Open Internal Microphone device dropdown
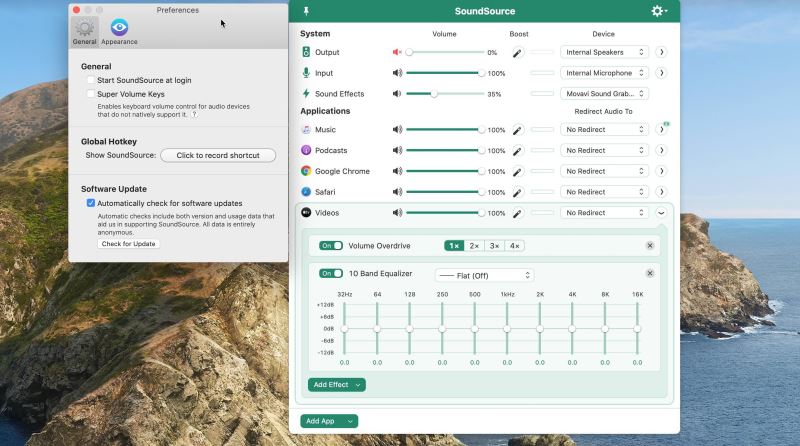Viewport: 800px width, 446px height. coord(604,73)
